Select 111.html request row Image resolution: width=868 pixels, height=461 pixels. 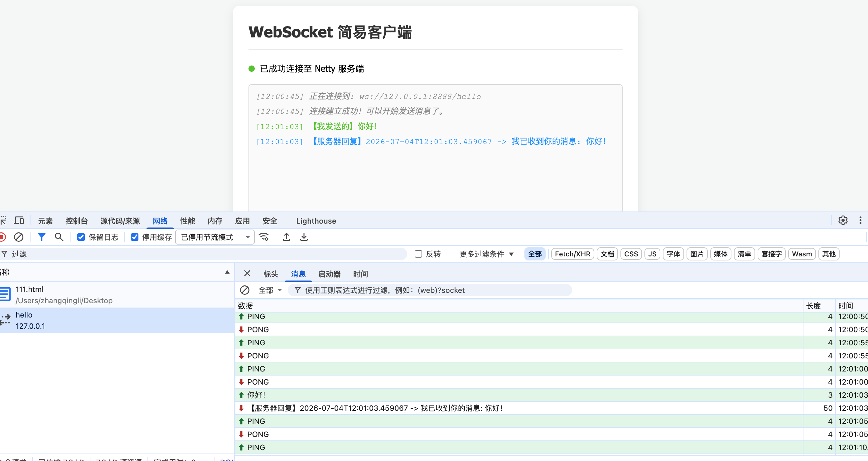117,294
